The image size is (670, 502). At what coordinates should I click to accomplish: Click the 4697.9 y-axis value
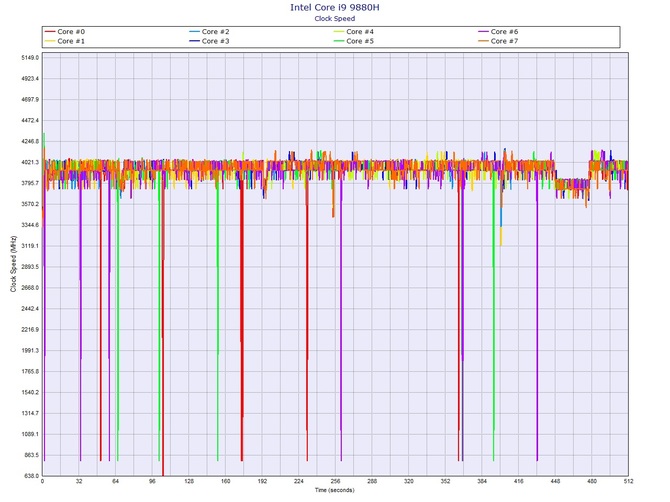pyautogui.click(x=30, y=100)
